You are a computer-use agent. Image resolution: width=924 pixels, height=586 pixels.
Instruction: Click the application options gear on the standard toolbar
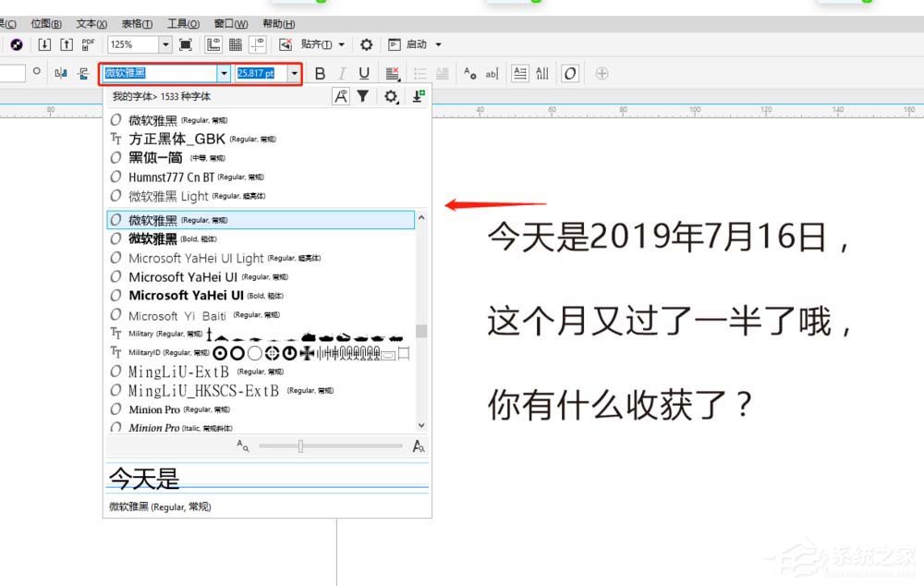pos(365,43)
